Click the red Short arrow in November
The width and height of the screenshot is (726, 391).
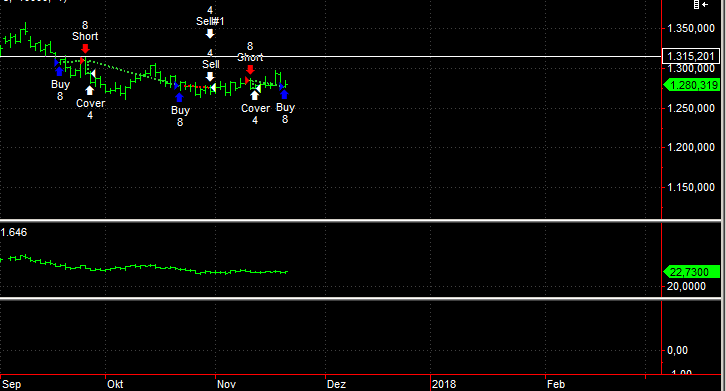(x=250, y=69)
